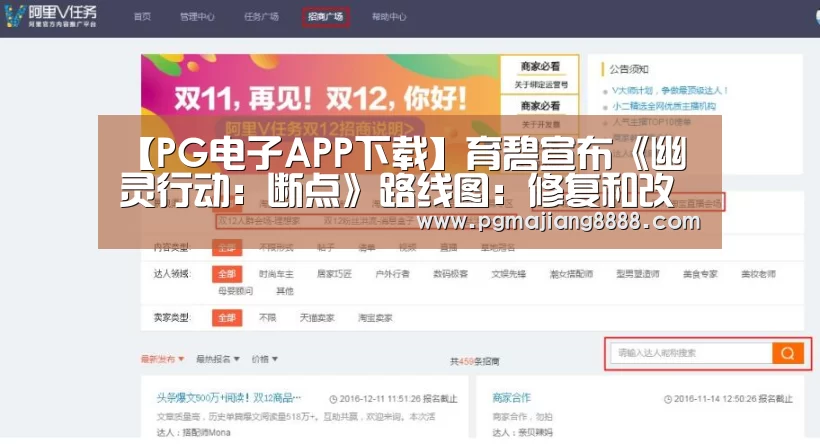
Task: Select the 双12人群会场-理想家 venue filter
Action: coord(259,221)
